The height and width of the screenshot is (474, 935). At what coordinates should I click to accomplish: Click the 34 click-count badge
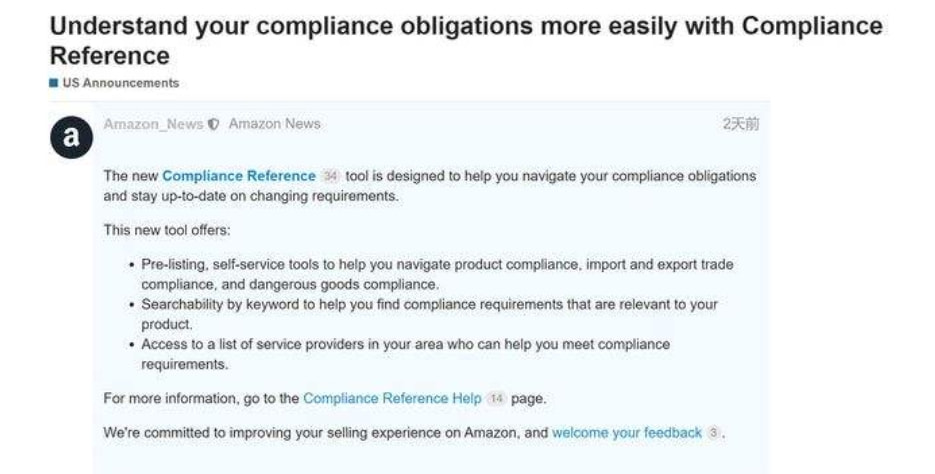coord(330,176)
